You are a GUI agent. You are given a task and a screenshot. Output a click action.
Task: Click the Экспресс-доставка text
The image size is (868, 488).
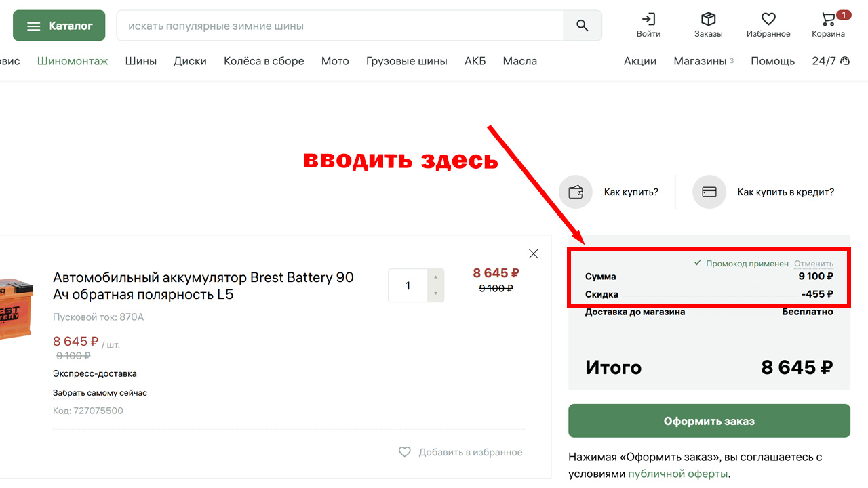click(x=95, y=373)
